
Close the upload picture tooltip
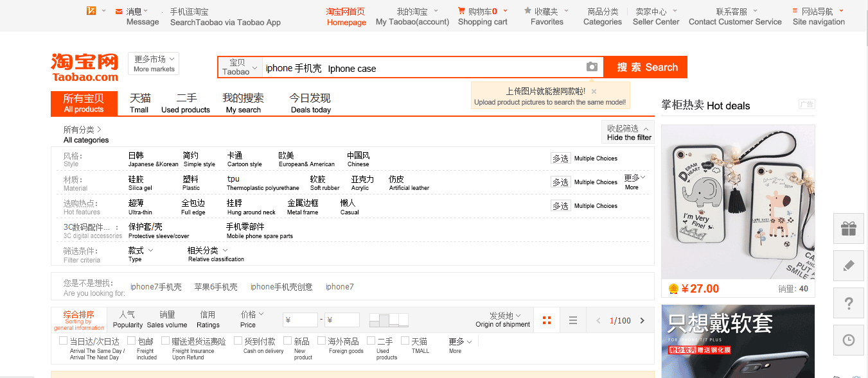point(594,92)
